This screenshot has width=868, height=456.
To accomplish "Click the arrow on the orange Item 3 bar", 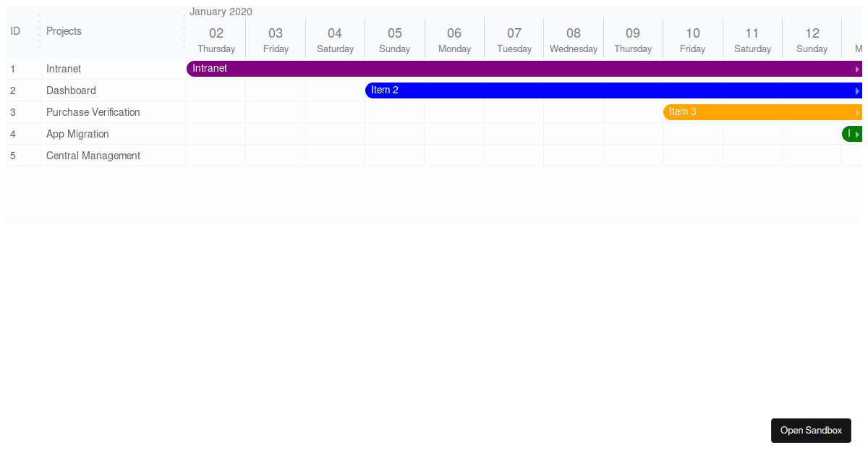I will click(857, 113).
